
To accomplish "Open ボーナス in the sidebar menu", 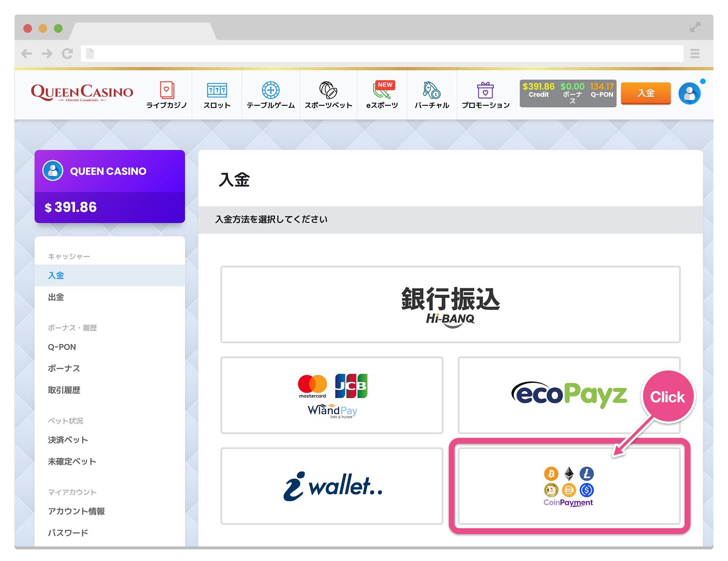I will tap(110, 368).
